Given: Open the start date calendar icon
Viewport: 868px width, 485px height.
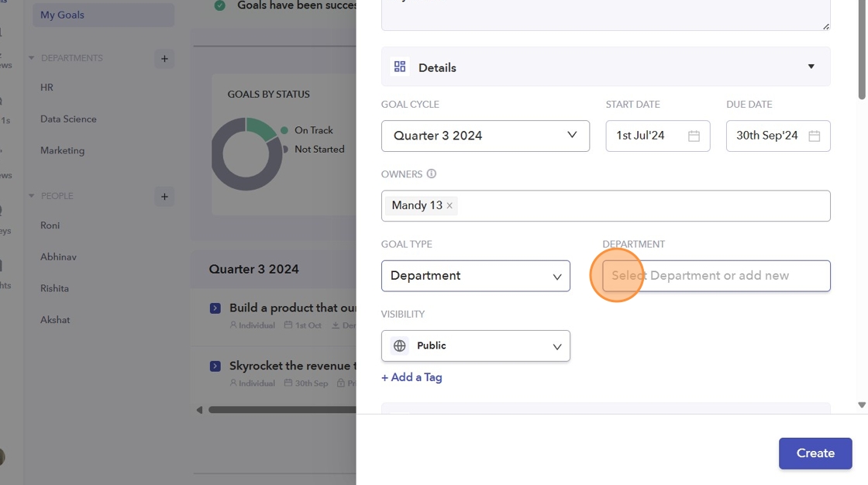Looking at the screenshot, I should click(694, 136).
